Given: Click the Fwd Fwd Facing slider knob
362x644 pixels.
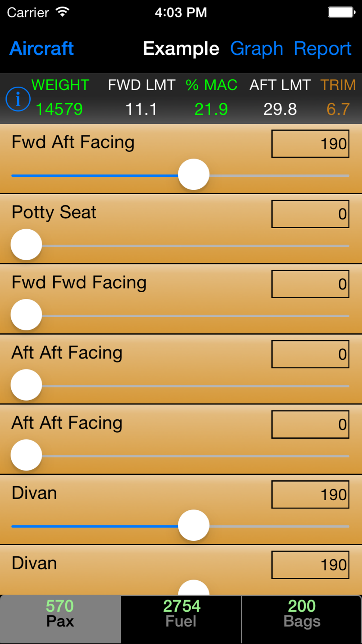Looking at the screenshot, I should click(26, 315).
